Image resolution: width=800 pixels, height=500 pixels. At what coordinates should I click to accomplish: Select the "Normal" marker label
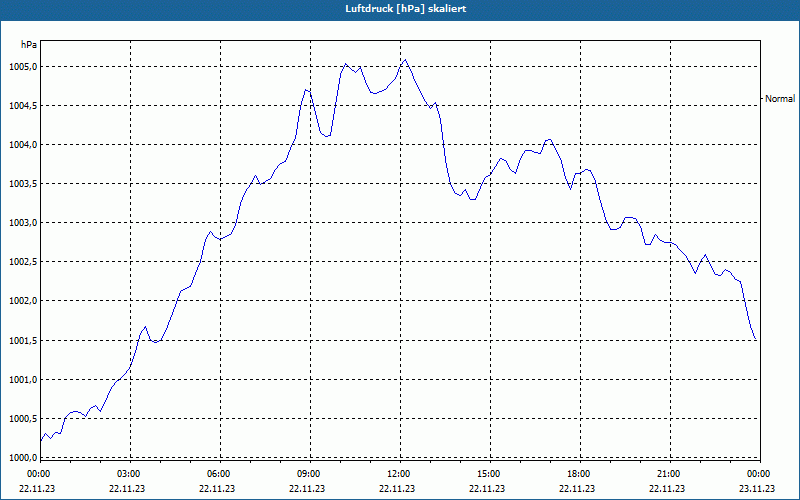coord(780,99)
